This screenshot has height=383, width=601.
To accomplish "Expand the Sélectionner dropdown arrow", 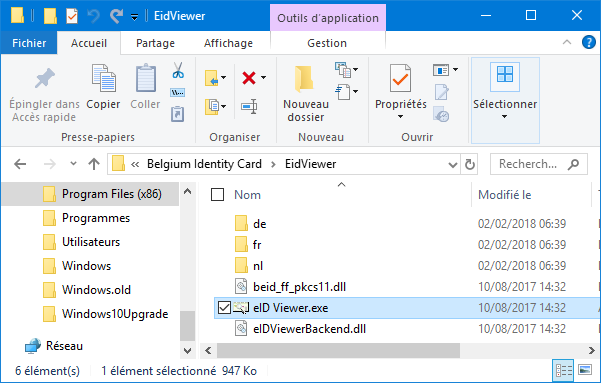I will click(504, 117).
